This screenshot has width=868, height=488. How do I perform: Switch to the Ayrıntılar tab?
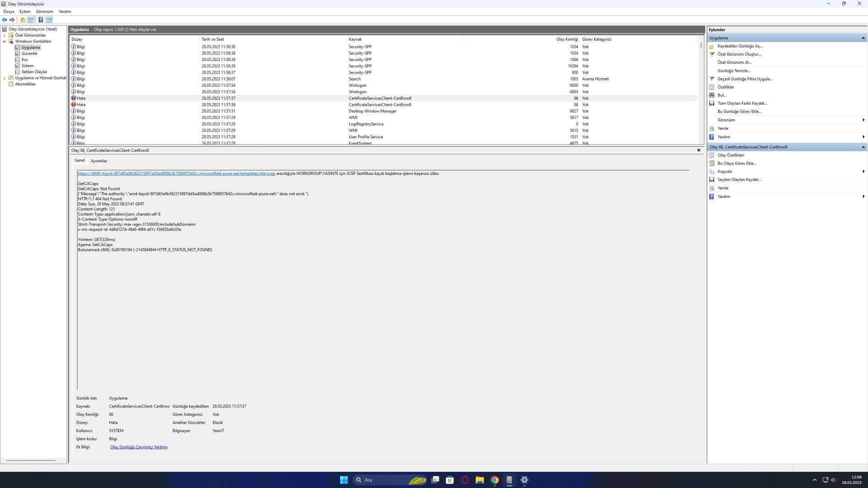(99, 161)
